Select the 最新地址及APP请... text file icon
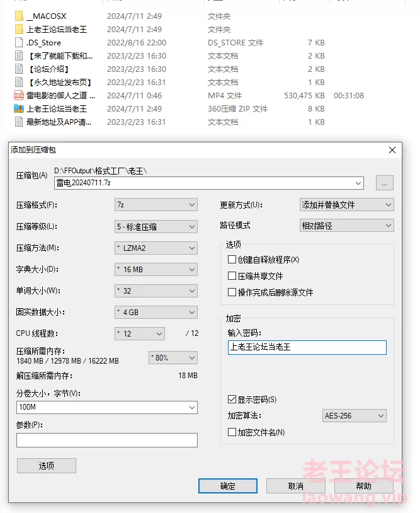The width and height of the screenshot is (420, 513). coord(19,122)
